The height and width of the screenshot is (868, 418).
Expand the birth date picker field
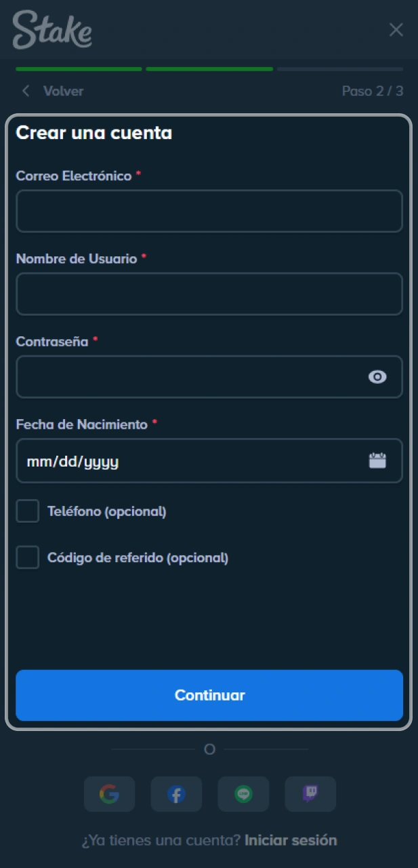click(x=209, y=460)
